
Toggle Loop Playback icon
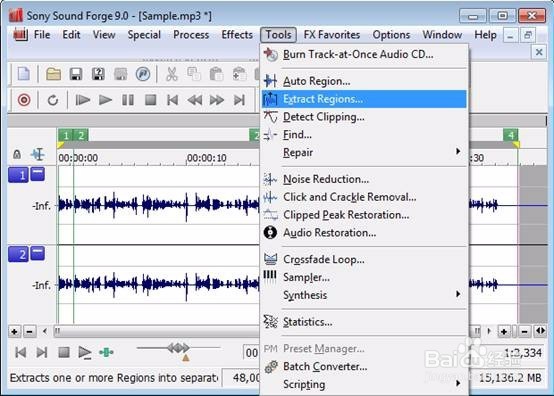(x=53, y=100)
